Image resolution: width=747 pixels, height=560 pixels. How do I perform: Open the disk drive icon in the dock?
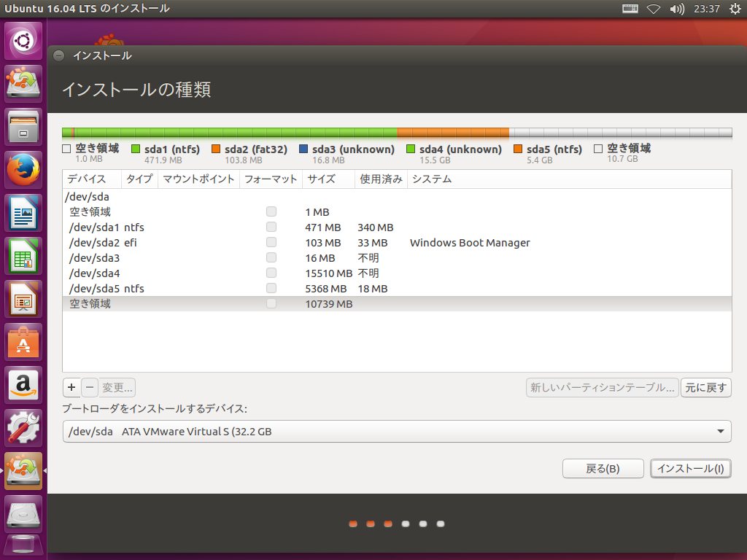point(23,514)
